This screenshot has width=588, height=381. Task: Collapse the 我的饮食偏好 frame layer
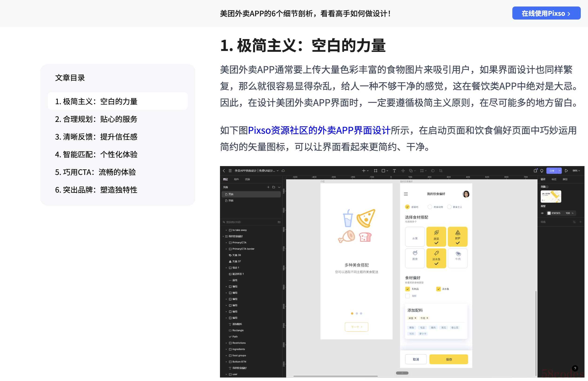tap(223, 236)
